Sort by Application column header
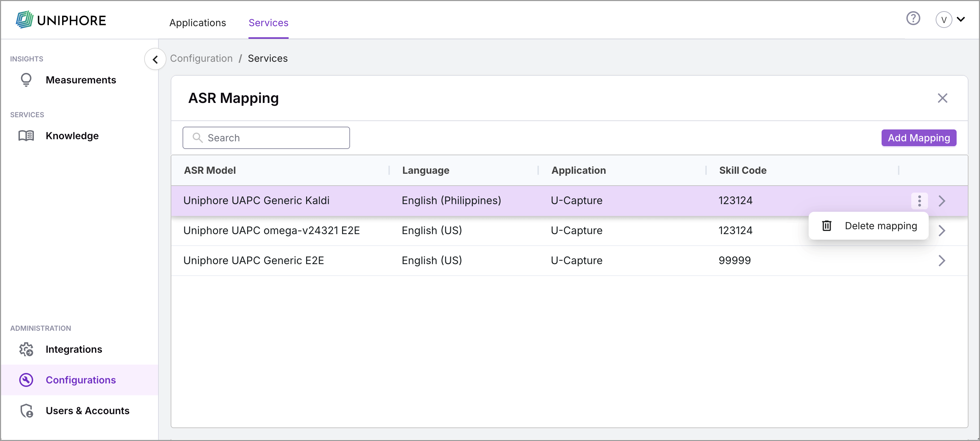Screen dimensions: 980x441 click(579, 170)
